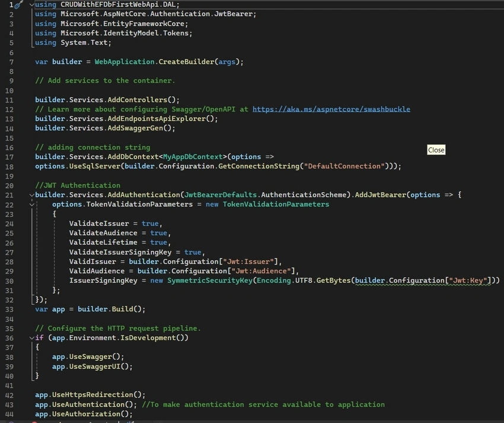Screen dimensions: 504x423
Task: Click ValidateIssuerSigningKey on line 27
Action: coord(120,252)
